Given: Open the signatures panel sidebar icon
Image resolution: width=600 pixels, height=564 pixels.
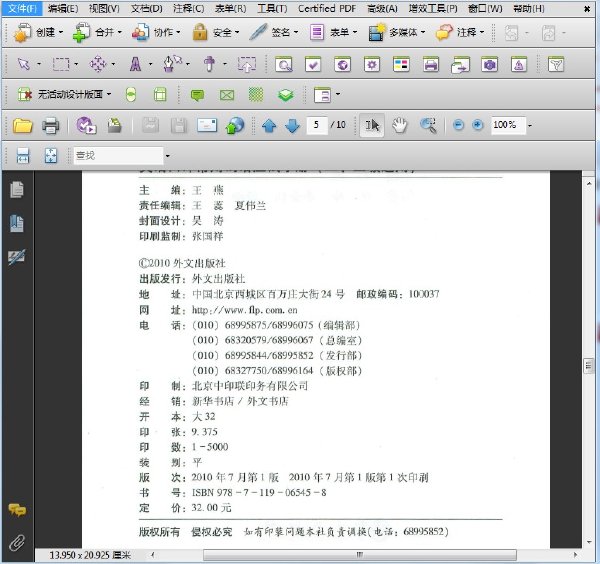Looking at the screenshot, I should click(x=16, y=257).
